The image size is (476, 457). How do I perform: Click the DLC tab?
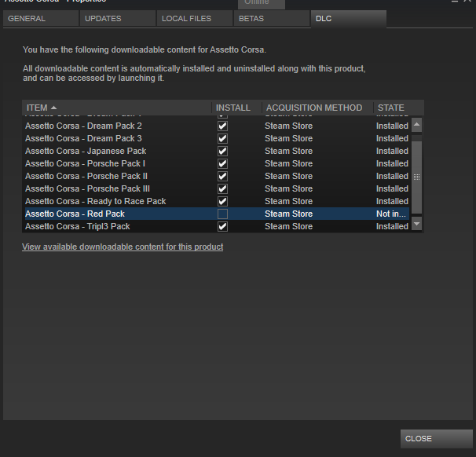click(x=349, y=19)
